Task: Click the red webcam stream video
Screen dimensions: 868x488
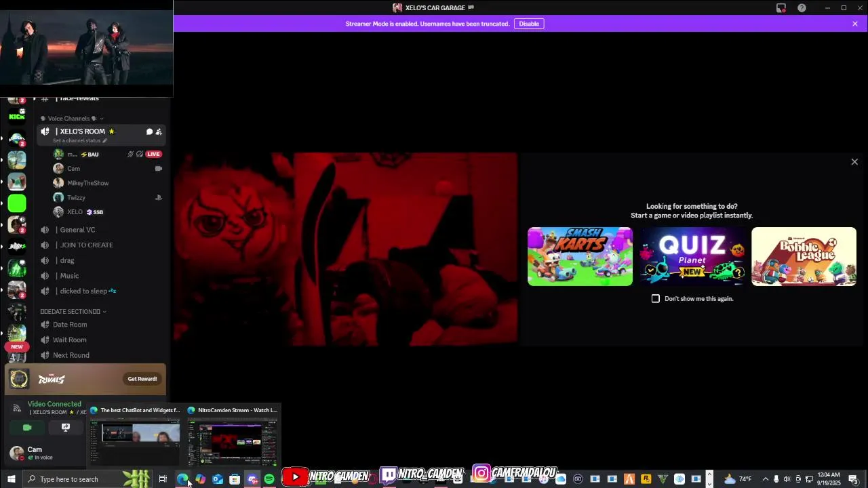Action: click(x=346, y=249)
